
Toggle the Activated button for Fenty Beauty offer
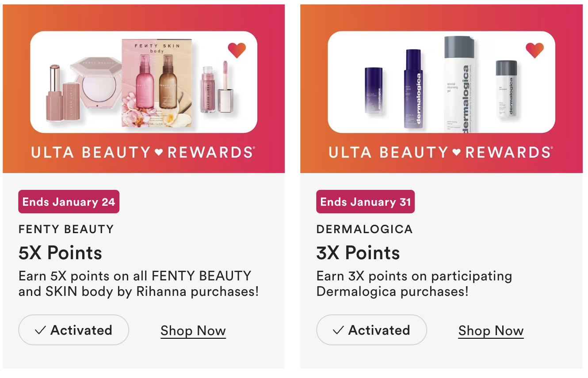[x=73, y=330]
